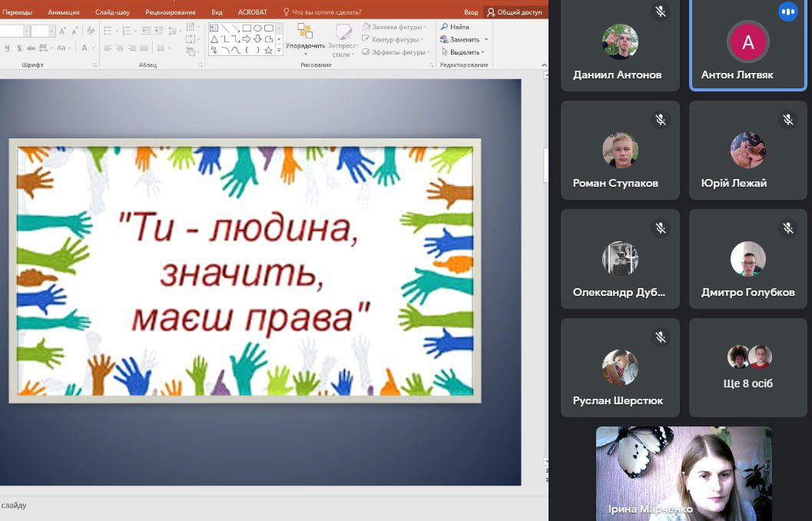Apply underline formatting (Ч icon)
This screenshot has height=521, width=812.
pos(7,48)
